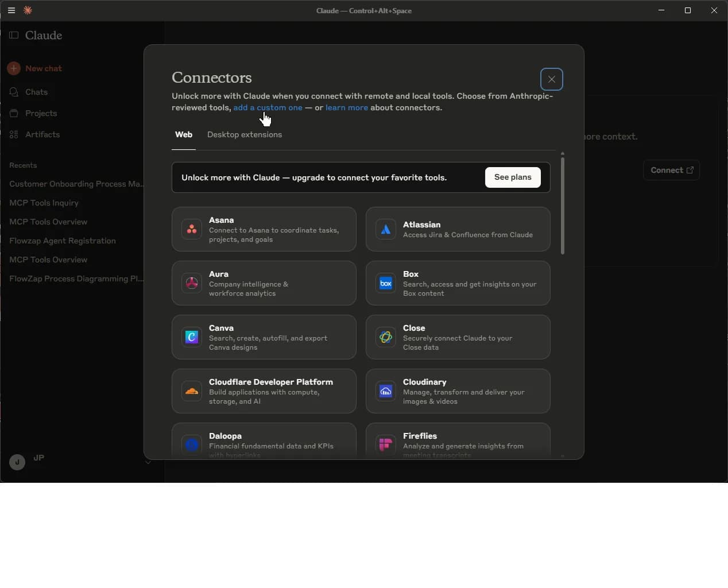Click the JP user avatar
Image resolution: width=728 pixels, height=588 pixels.
17,462
